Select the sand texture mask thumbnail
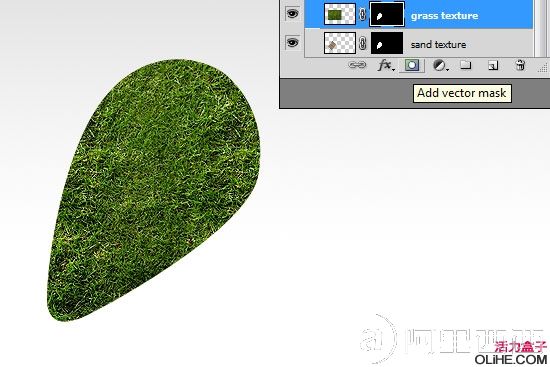 click(387, 43)
